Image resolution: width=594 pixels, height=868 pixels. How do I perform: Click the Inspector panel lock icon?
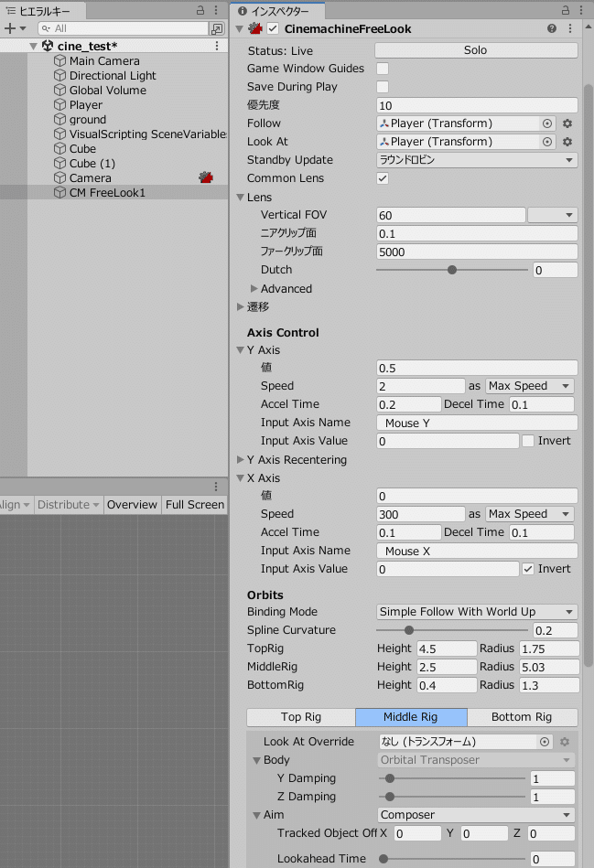566,10
